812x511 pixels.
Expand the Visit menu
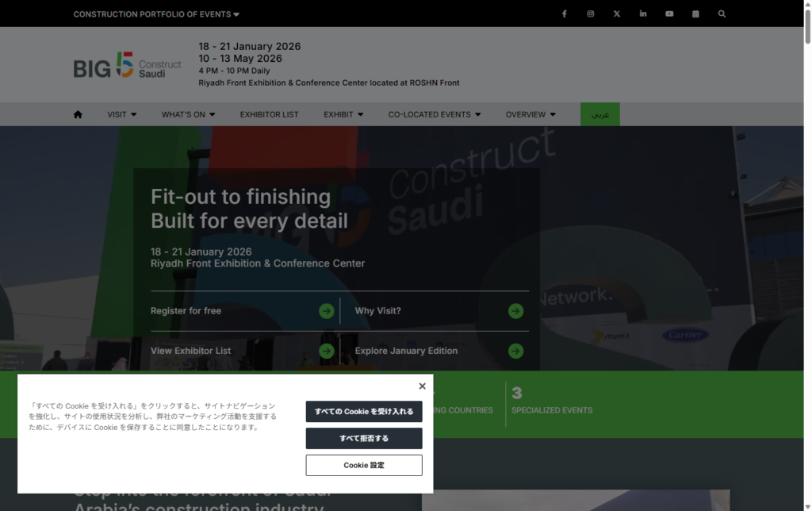122,114
